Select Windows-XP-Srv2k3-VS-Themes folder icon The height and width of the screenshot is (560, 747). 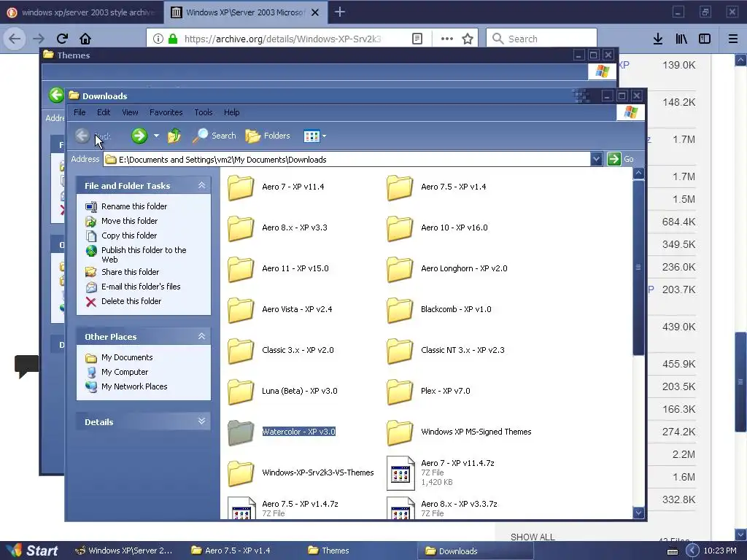coord(241,472)
